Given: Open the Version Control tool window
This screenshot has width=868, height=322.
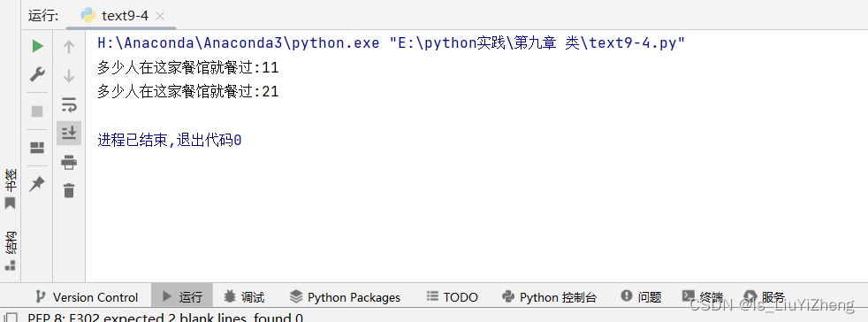Looking at the screenshot, I should [x=87, y=297].
